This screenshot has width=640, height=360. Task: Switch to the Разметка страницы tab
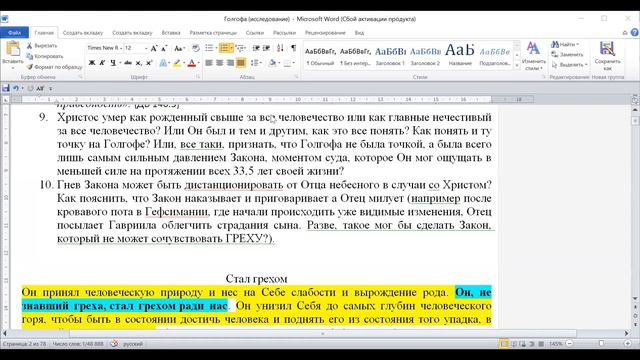pos(213,33)
